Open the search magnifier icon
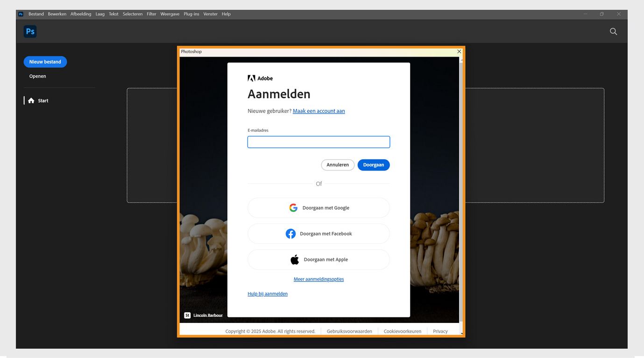 [613, 31]
